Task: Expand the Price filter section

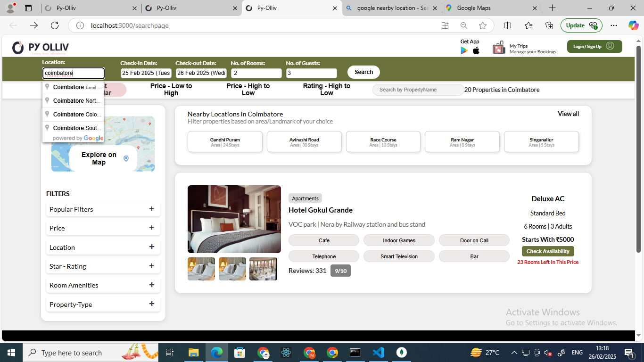Action: [151, 228]
